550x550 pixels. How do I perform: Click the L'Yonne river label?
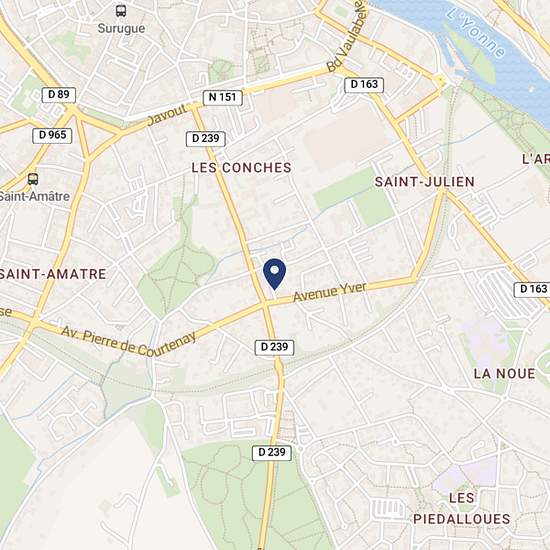tap(477, 32)
